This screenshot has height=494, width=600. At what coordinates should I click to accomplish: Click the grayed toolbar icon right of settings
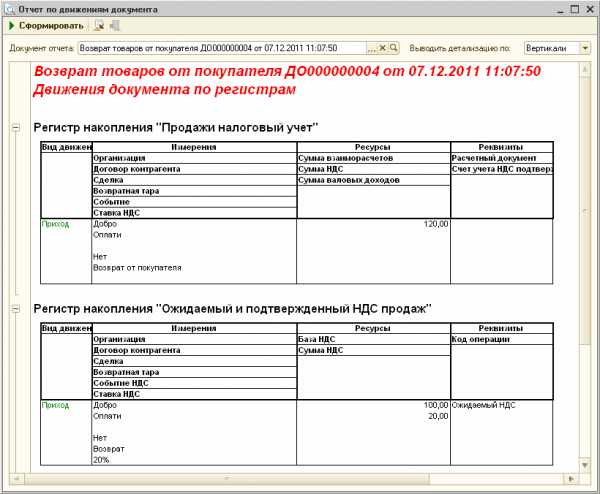114,26
